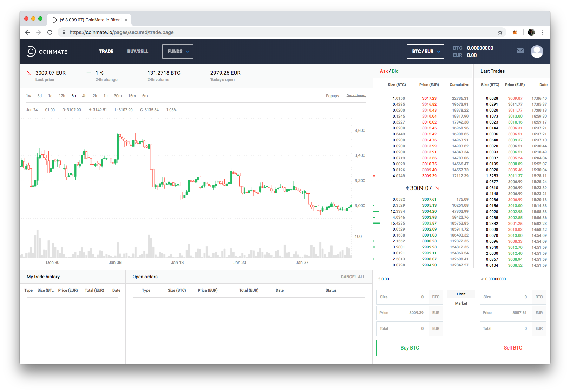570x392 pixels.
Task: Click bid price 3004.20 in order book
Action: [x=429, y=212]
